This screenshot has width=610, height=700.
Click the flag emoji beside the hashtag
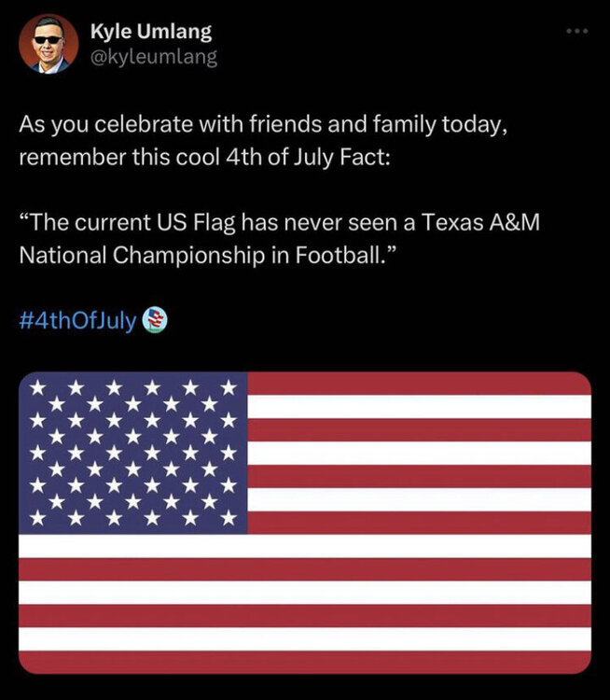click(155, 322)
